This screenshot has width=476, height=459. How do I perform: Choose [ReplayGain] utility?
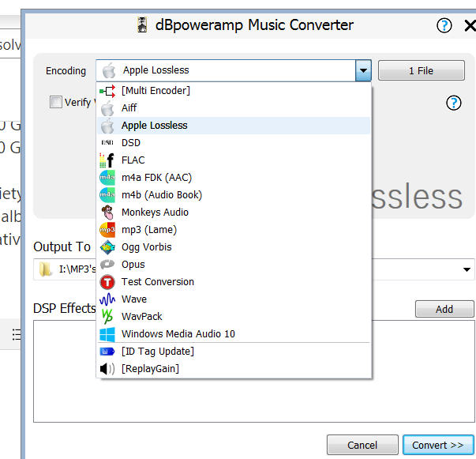tap(234, 369)
